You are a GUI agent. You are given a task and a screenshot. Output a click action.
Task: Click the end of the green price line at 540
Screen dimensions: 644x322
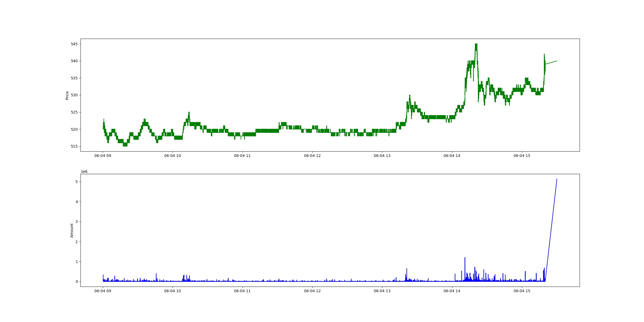coord(557,61)
